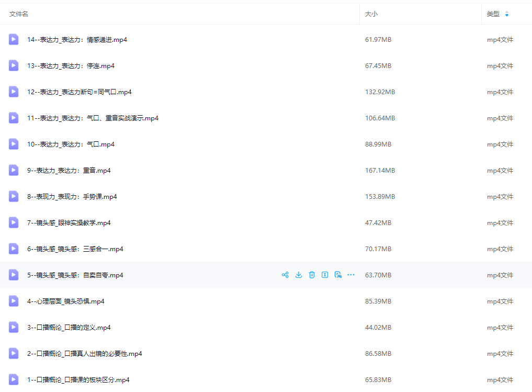Click the video icon beside 9--表达力 重音.mp4
This screenshot has height=392, width=532.
[14, 170]
